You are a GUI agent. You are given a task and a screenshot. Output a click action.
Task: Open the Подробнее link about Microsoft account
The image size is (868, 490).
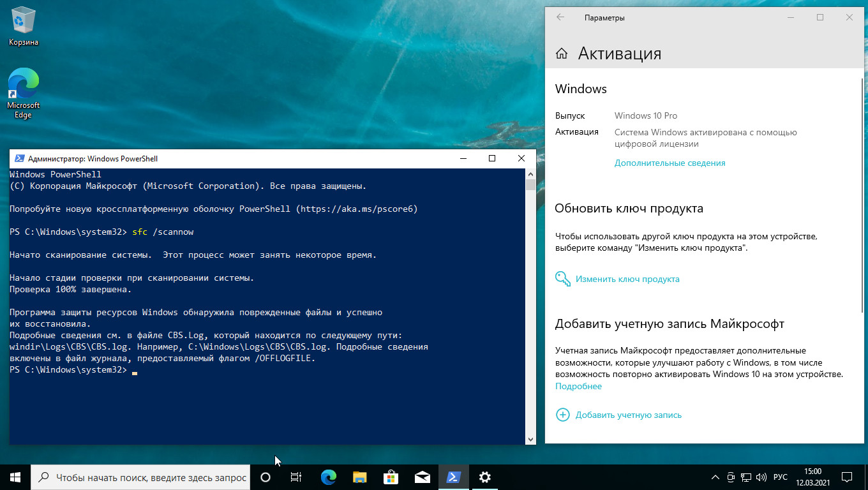click(x=578, y=386)
